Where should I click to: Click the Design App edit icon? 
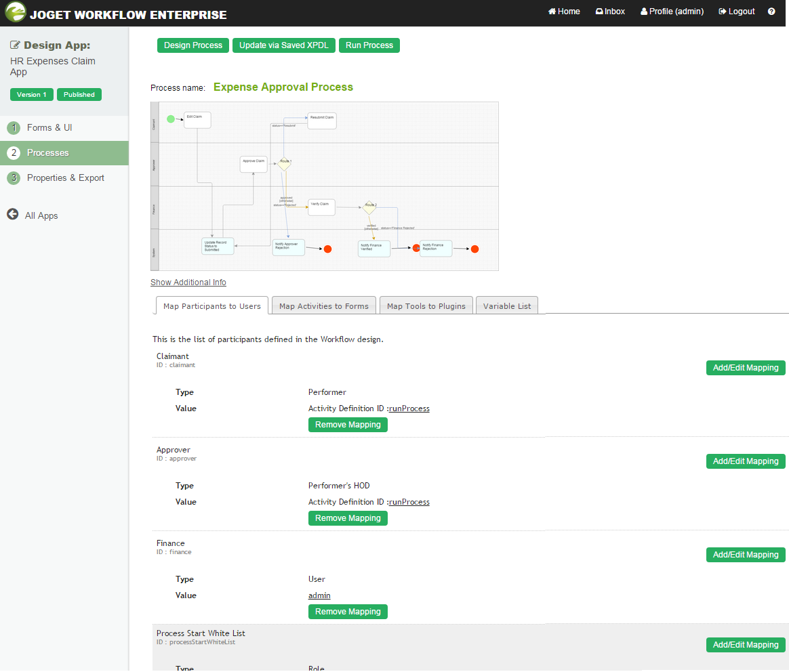coord(15,46)
